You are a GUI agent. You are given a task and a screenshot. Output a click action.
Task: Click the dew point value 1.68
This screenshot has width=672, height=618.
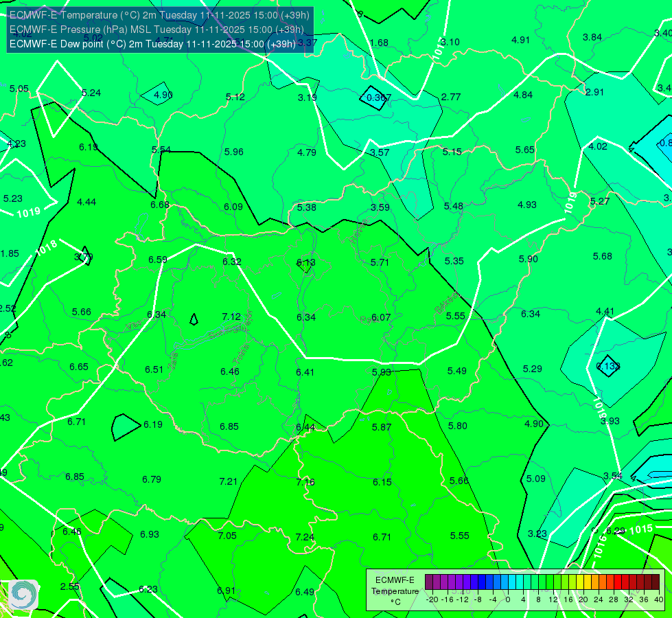click(x=379, y=43)
